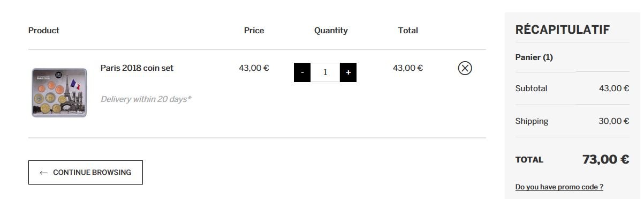Screen dimensions: 644x199
Task: Click the Price column header
Action: (x=254, y=31)
